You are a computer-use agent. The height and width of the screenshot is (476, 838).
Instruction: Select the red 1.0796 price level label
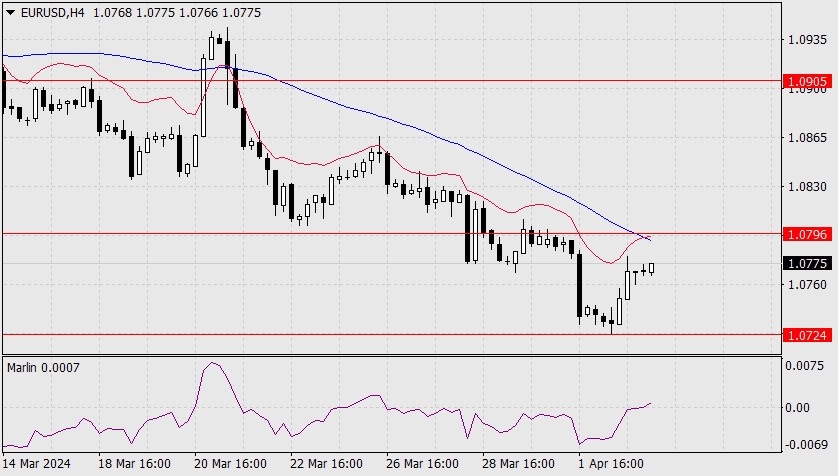click(807, 234)
